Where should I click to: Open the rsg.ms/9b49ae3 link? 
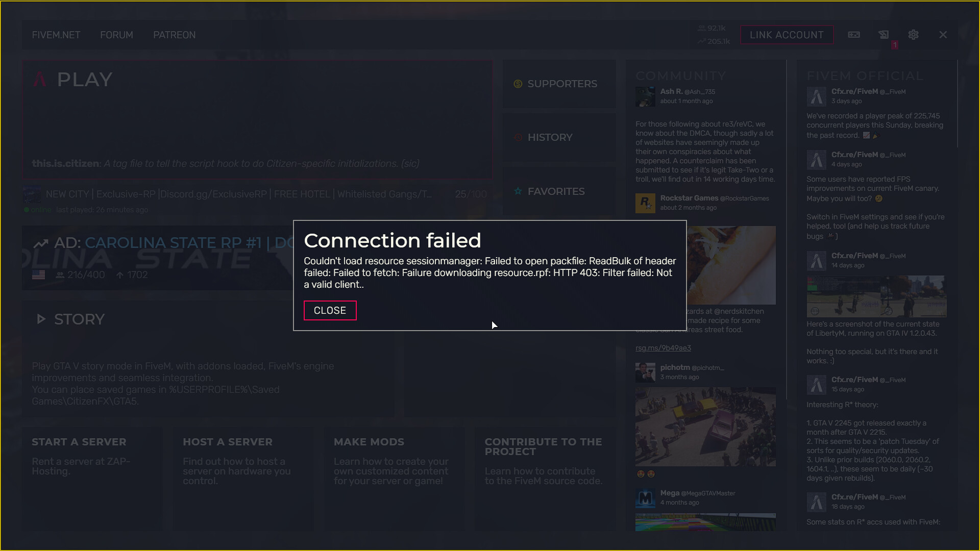pyautogui.click(x=663, y=348)
